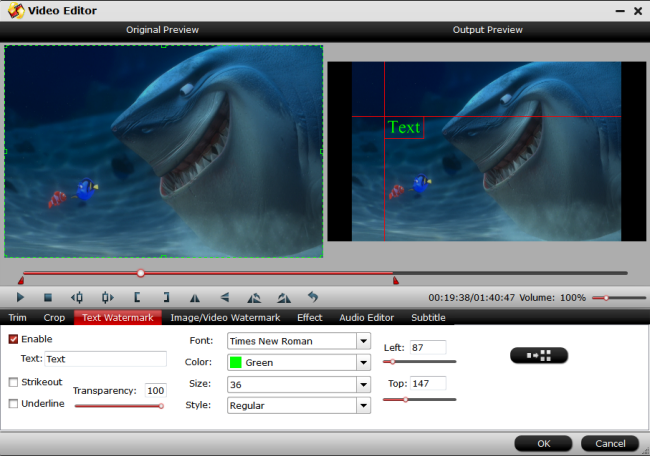Click the Transparency value field
This screenshot has width=650, height=456.
tap(156, 391)
